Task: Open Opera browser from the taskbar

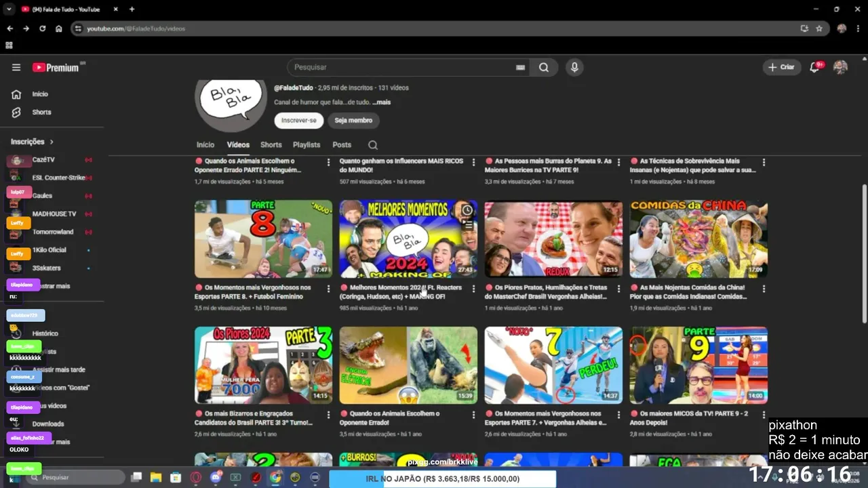Action: click(x=195, y=477)
